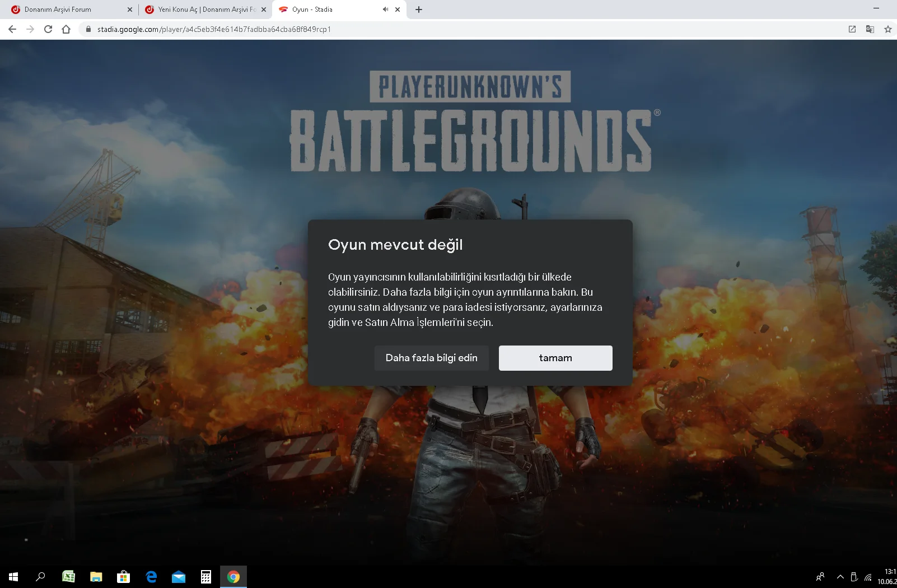Open the Windows Start menu
Viewport: 897px width, 588px height.
pyautogui.click(x=13, y=577)
